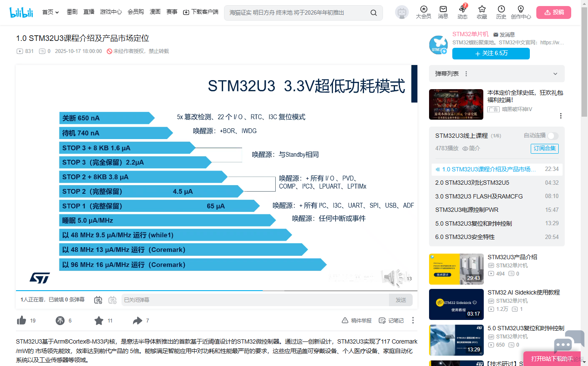Viewport: 588px width, 366px height.
Task: Share the video via arrow icon
Action: point(138,320)
